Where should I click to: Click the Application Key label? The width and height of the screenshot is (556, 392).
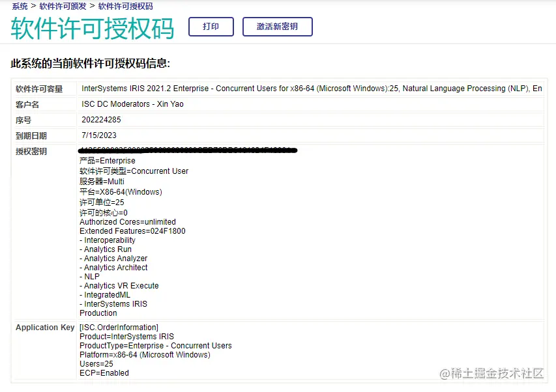[x=45, y=328]
